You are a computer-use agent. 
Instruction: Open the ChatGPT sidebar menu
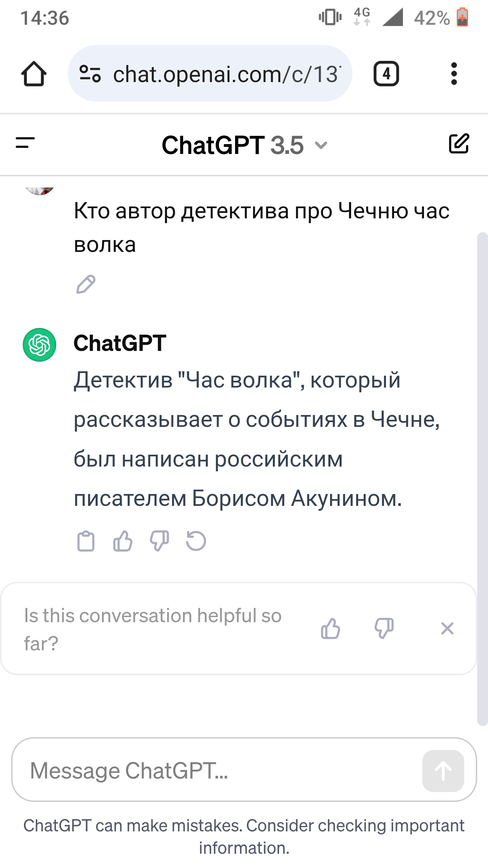click(x=25, y=143)
